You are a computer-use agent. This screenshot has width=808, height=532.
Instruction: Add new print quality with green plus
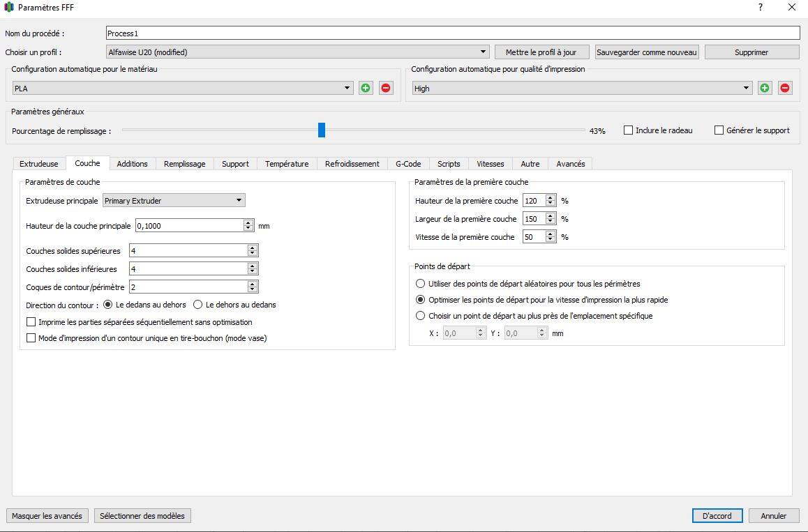[765, 88]
